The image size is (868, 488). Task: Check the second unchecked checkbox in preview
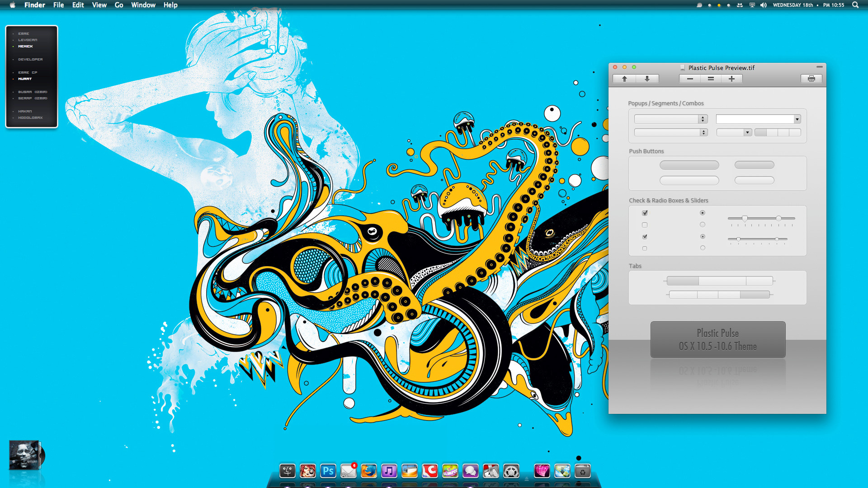[645, 225]
